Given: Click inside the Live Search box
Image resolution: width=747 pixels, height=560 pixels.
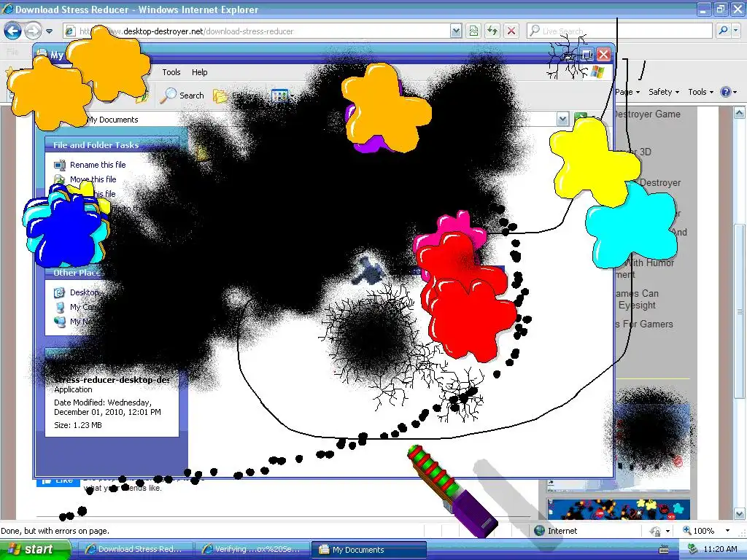Looking at the screenshot, I should click(x=619, y=31).
